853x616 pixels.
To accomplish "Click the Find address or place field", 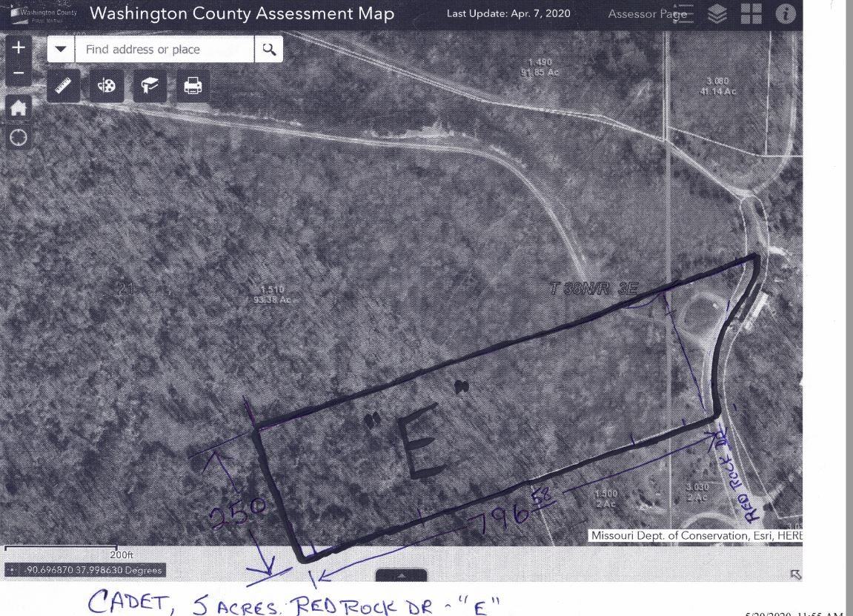I will click(x=165, y=50).
